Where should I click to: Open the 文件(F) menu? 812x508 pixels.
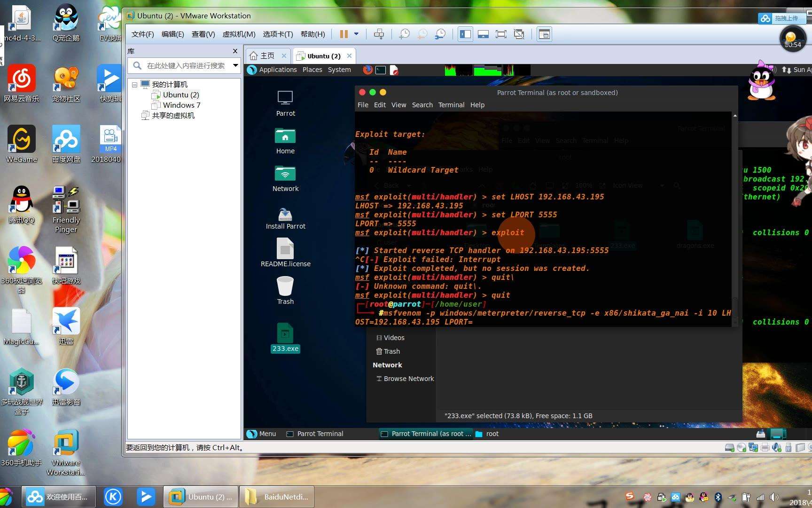(142, 34)
